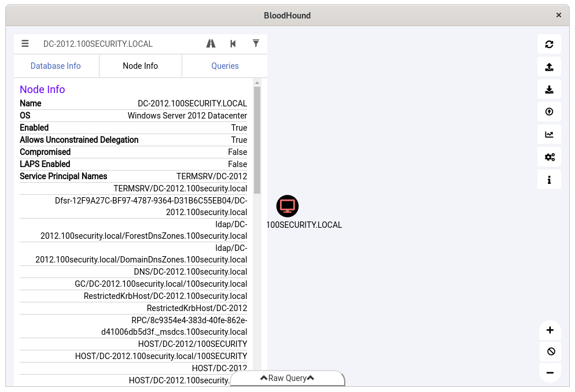Click the LAPS Enabled label

[45, 164]
